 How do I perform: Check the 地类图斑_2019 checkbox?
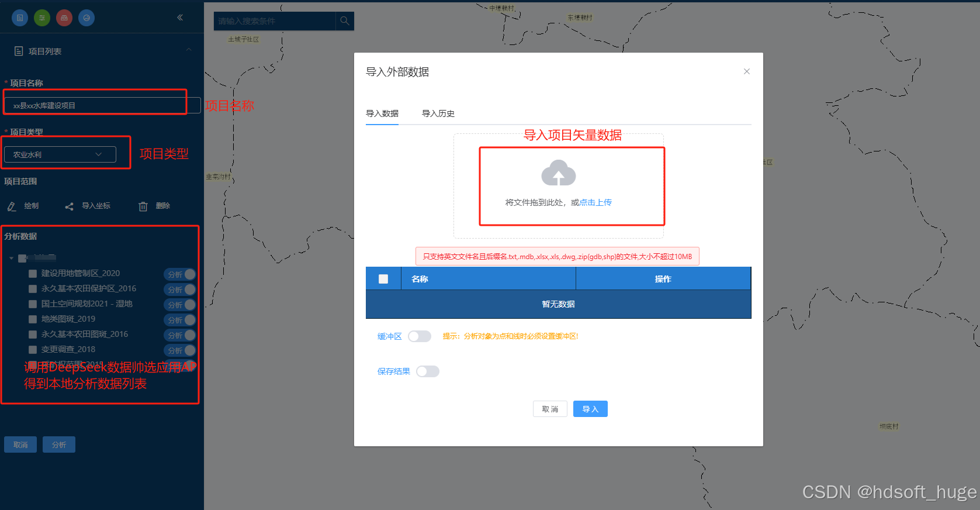tap(33, 319)
